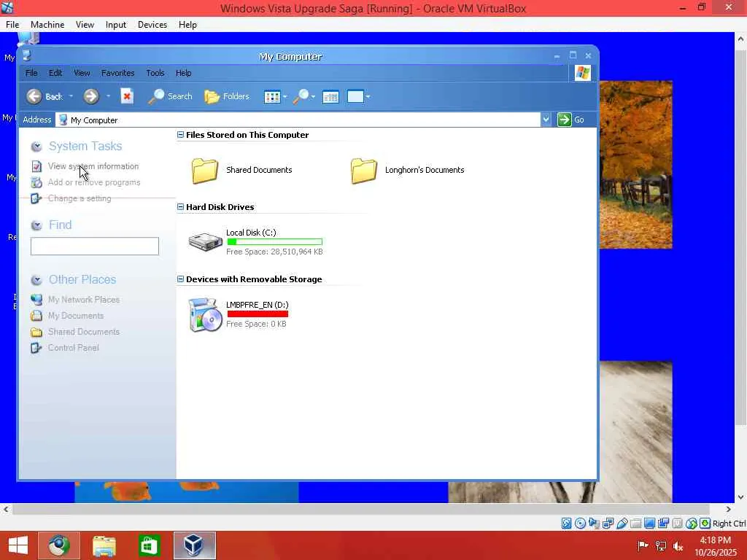Open the Windows Start button on host taskbar

tap(18, 545)
